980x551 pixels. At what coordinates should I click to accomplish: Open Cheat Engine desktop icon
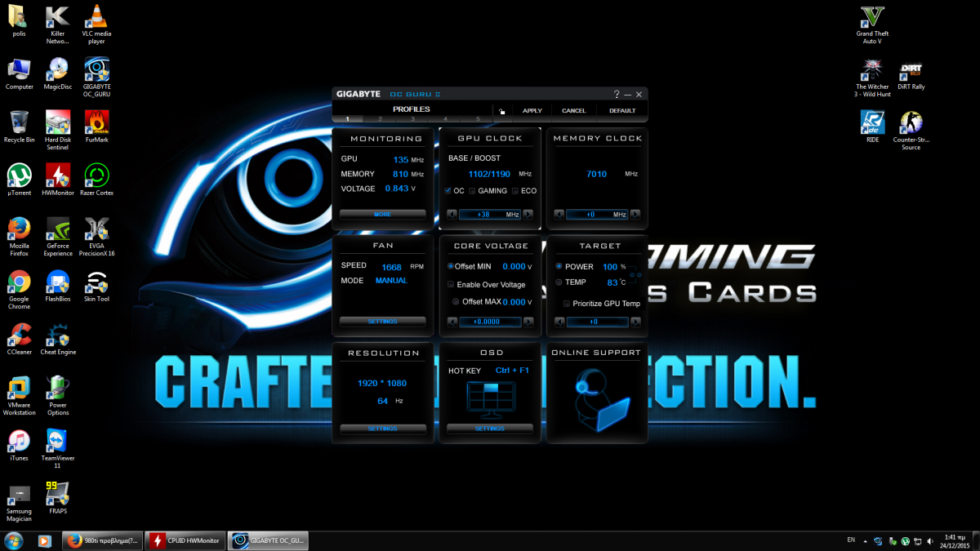coord(57,339)
